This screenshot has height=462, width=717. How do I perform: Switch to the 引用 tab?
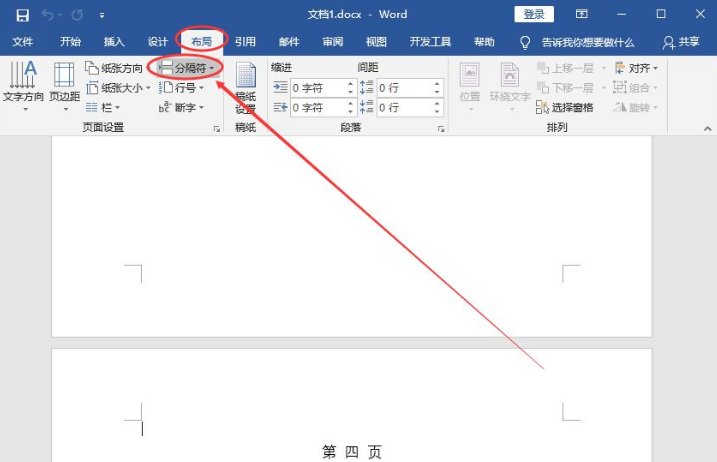[x=245, y=42]
